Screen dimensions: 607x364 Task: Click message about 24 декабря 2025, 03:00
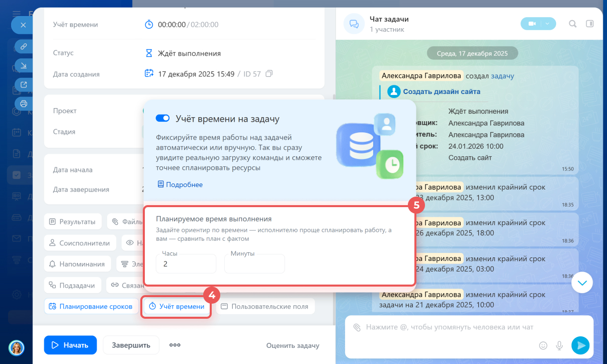475,264
